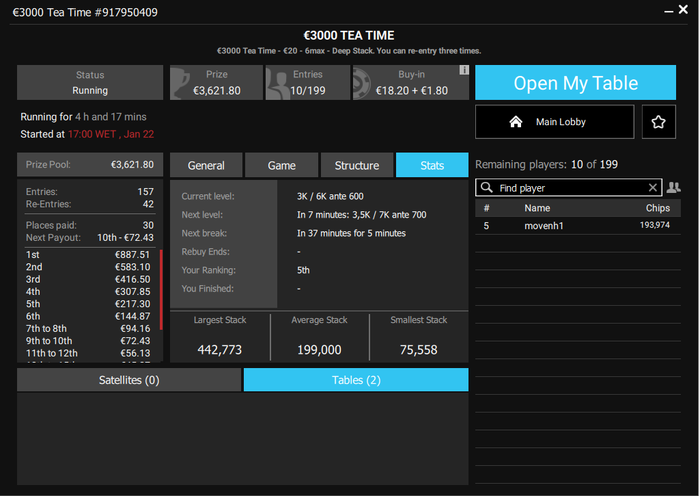Click next level 3,5K / 7K text
The height and width of the screenshot is (496, 700).
point(362,215)
